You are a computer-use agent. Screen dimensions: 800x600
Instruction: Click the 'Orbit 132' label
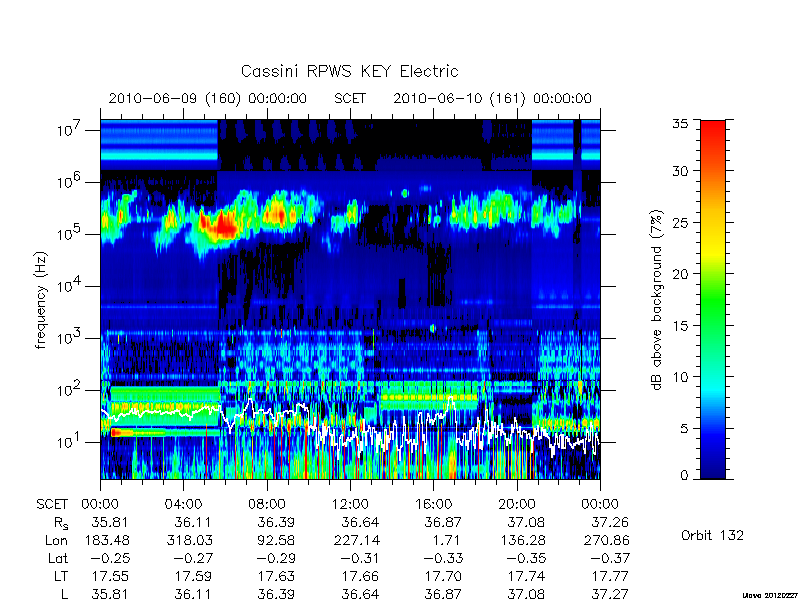[x=712, y=535]
